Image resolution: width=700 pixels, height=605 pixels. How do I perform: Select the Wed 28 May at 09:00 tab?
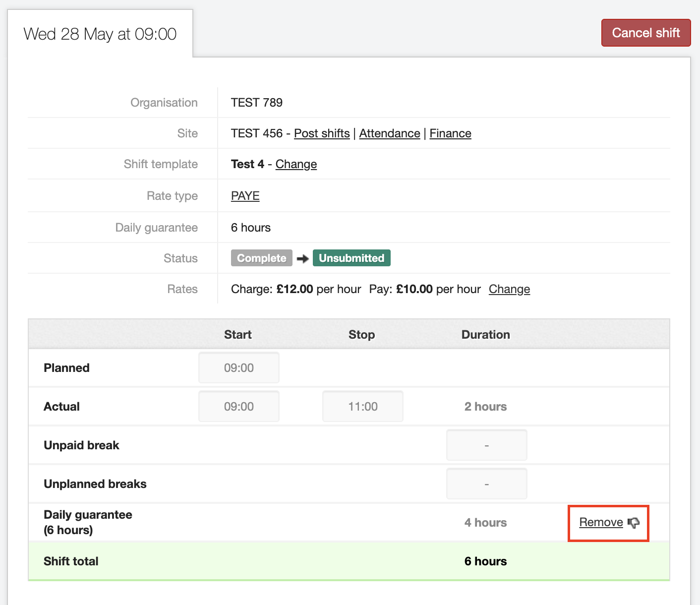click(x=100, y=34)
